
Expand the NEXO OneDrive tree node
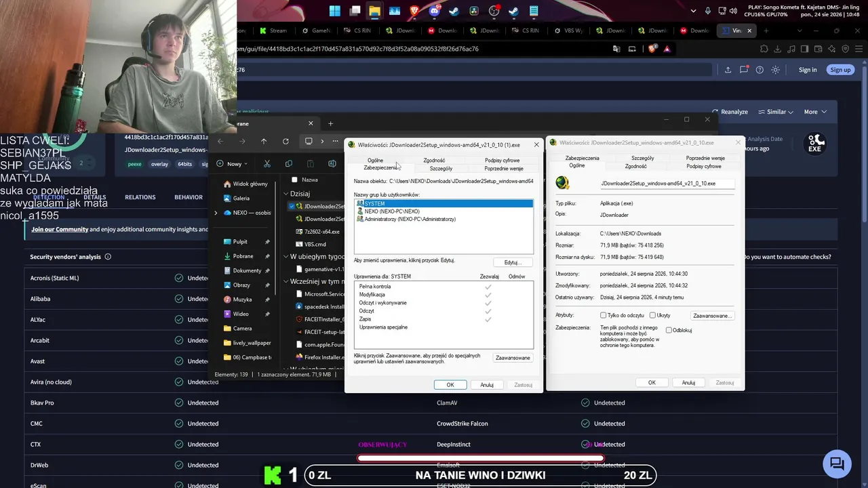tap(216, 213)
